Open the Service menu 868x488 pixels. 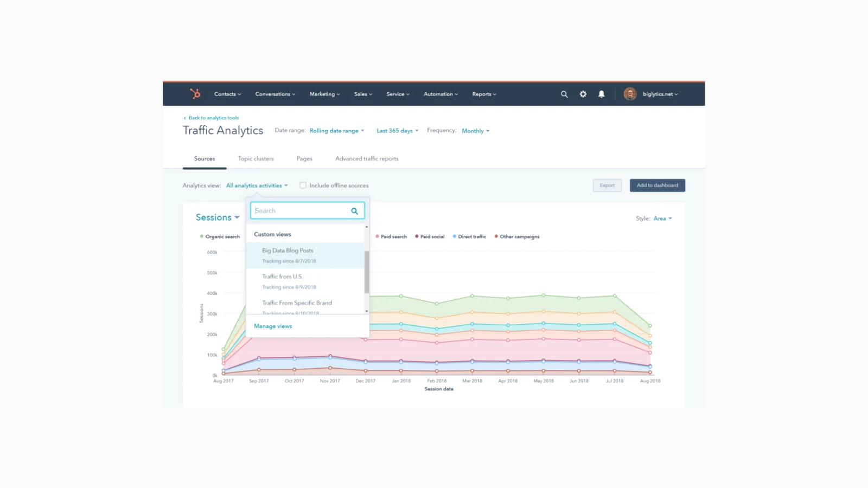(x=398, y=94)
